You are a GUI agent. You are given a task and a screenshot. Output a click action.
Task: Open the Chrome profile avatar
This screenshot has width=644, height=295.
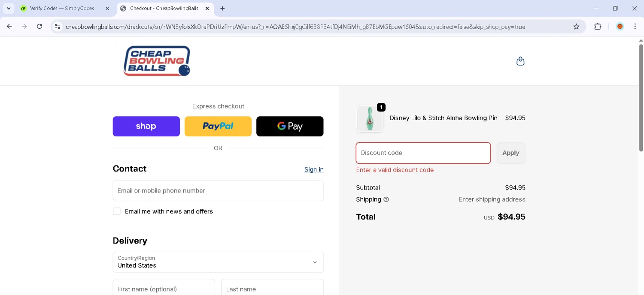pyautogui.click(x=620, y=27)
